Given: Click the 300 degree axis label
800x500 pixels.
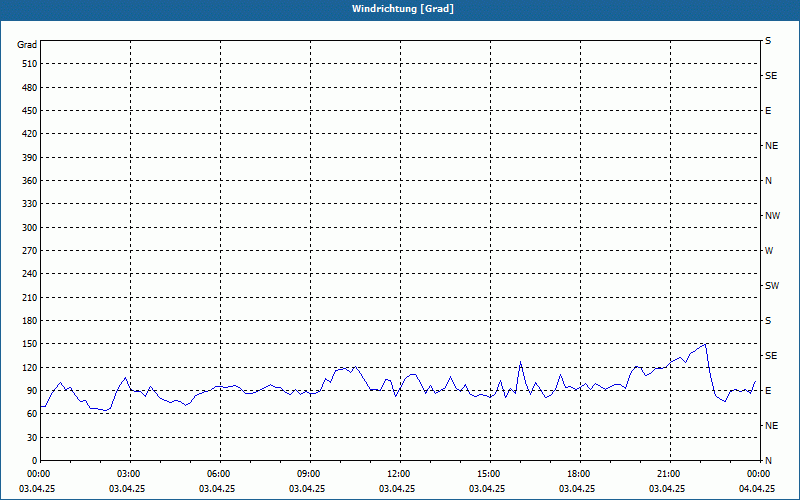Looking at the screenshot, I should (30, 228).
